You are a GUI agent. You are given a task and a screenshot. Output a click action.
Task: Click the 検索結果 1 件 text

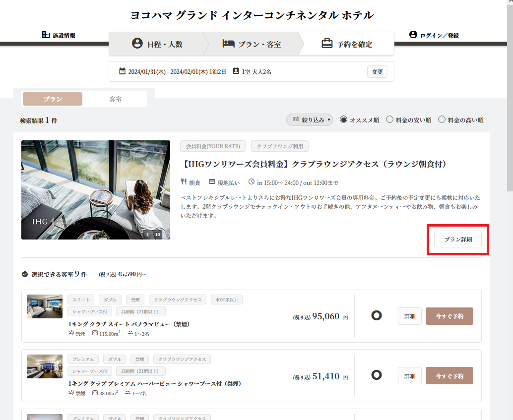point(39,120)
